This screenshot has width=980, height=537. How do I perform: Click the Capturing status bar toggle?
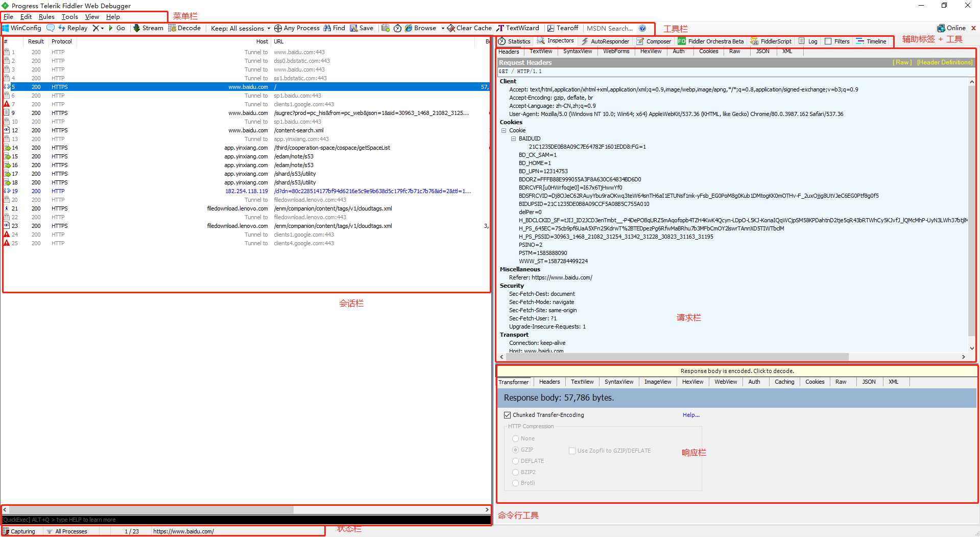19,531
